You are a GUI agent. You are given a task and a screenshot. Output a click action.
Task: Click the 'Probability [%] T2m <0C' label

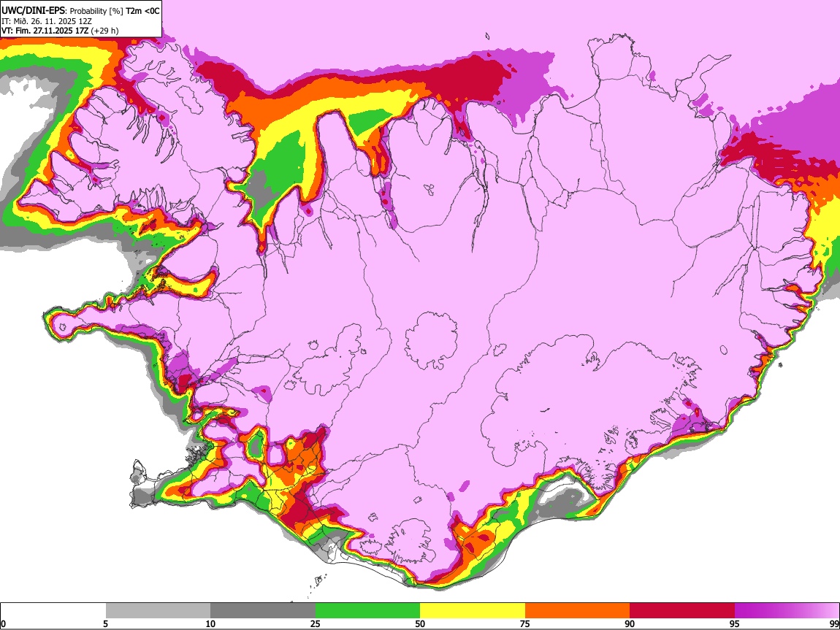click(x=115, y=11)
